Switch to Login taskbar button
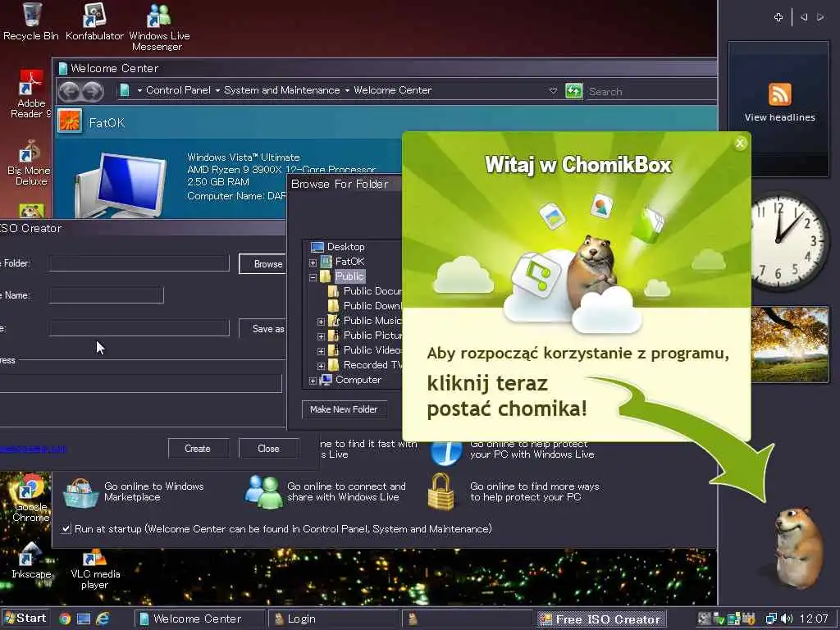The width and height of the screenshot is (840, 630). pos(333,619)
